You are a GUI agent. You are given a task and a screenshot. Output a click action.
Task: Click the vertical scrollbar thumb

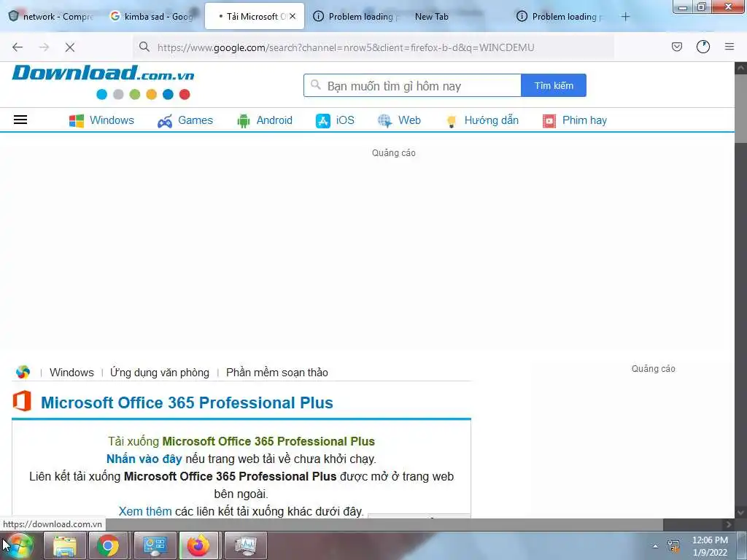(740, 109)
